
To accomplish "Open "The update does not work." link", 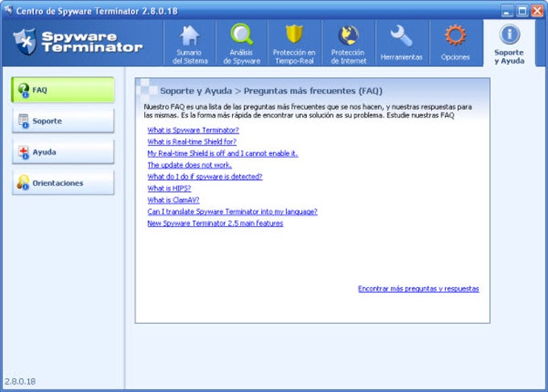I will pyautogui.click(x=189, y=165).
